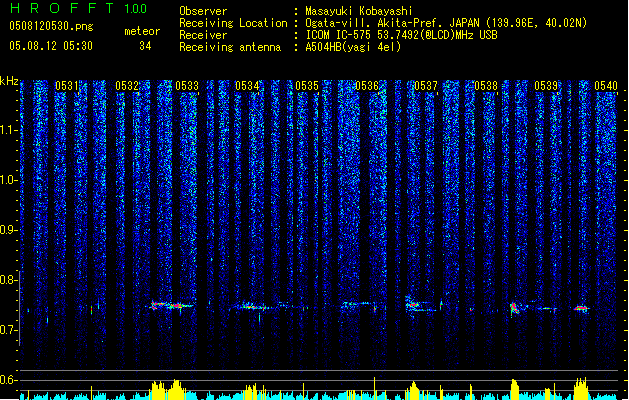Click the 0.7 kHz axis tick label
The image size is (629, 400).
point(7,330)
